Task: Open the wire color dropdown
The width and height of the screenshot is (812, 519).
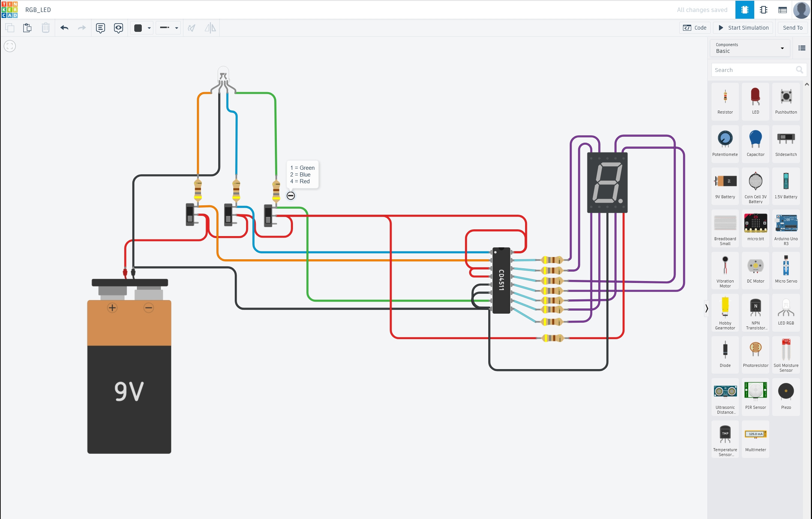Action: point(142,28)
